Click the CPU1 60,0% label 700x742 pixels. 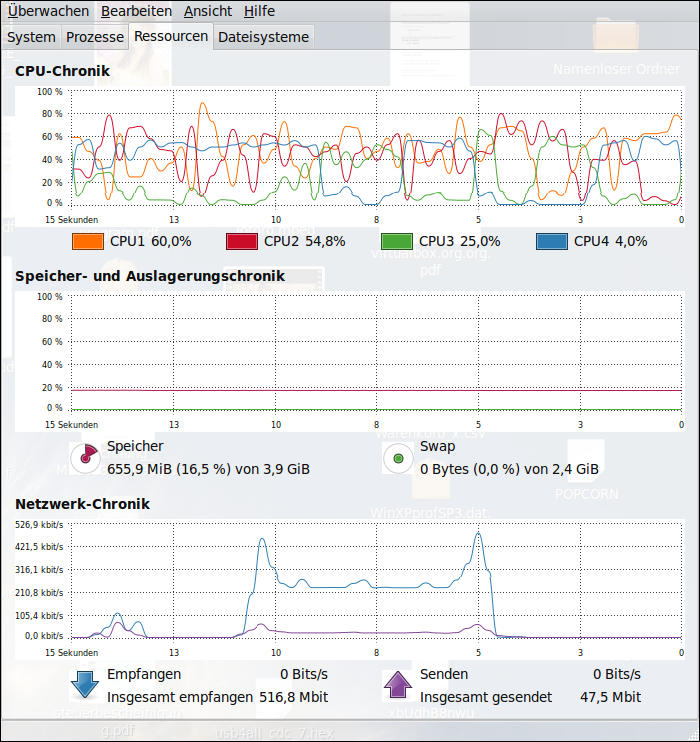pos(151,241)
